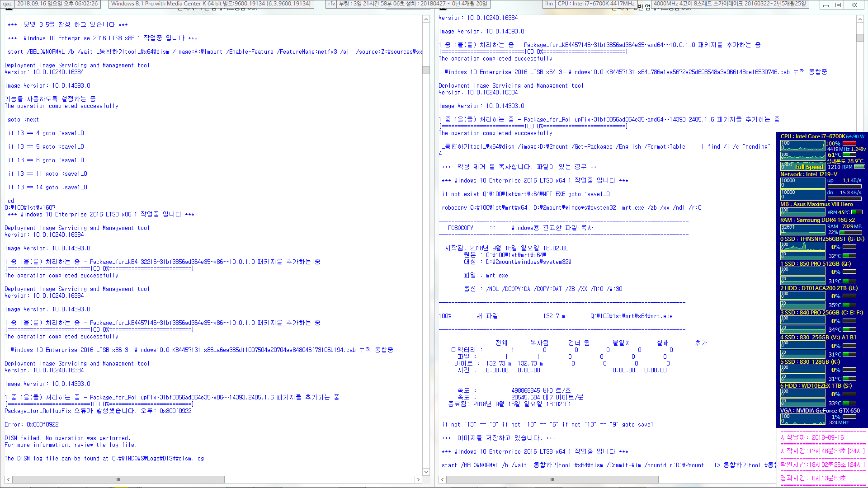Click the 'Network : Intel I219-V' heading

808,174
